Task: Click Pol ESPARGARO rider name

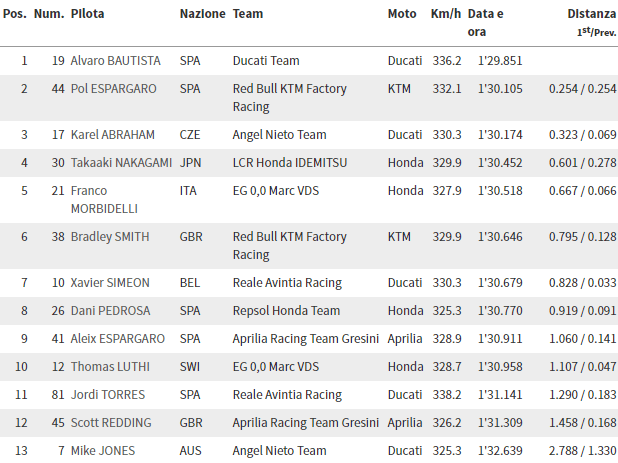Action: (114, 89)
